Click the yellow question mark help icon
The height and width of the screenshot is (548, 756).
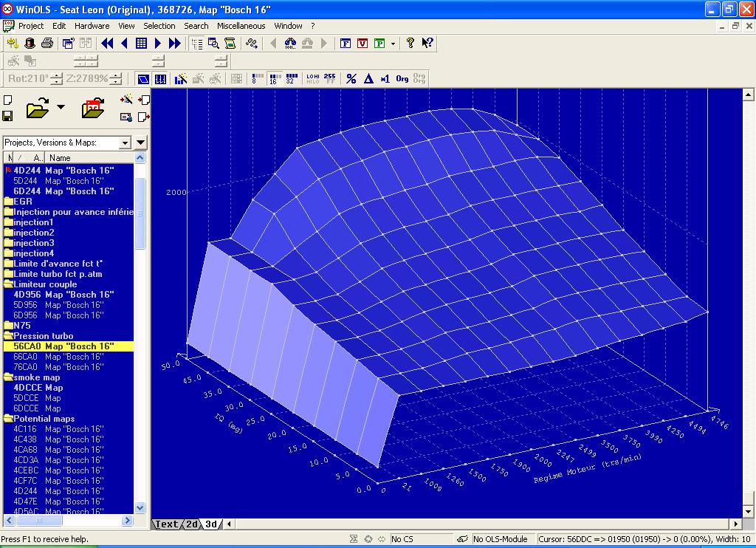click(x=410, y=44)
